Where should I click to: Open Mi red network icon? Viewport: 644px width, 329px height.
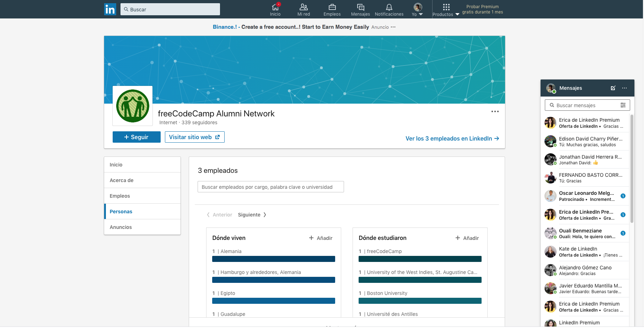pyautogui.click(x=304, y=10)
